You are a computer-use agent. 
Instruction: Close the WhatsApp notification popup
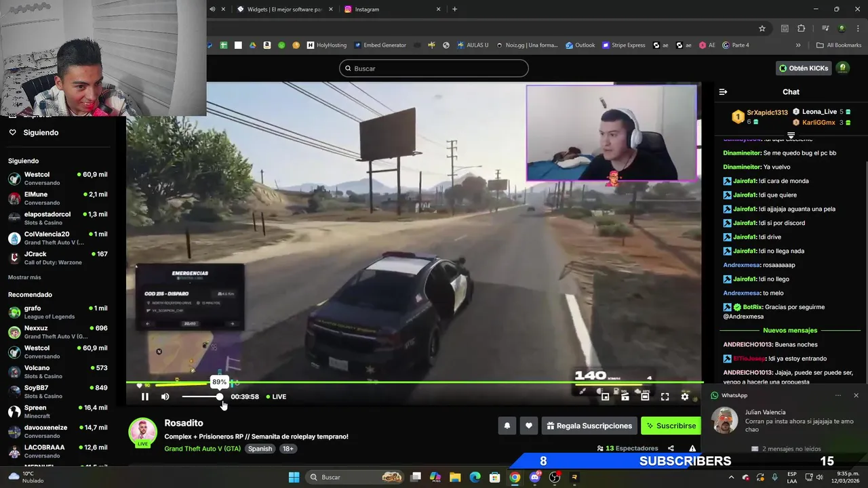pyautogui.click(x=856, y=395)
